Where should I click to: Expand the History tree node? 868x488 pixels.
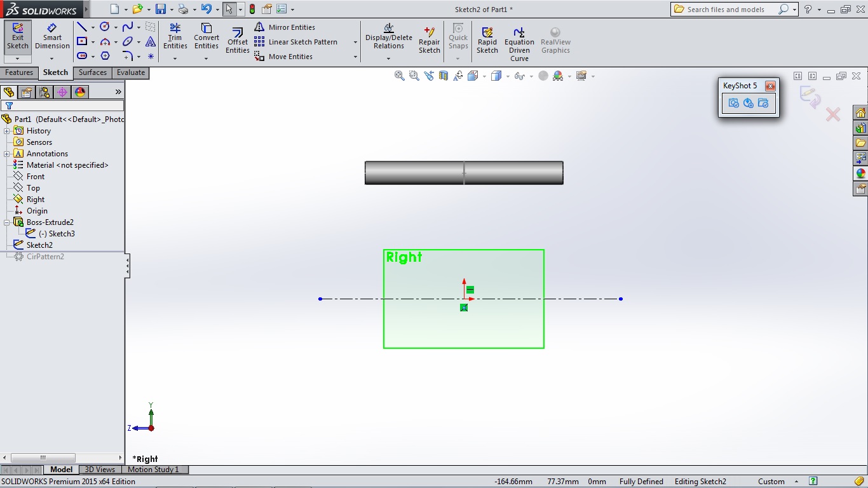(7, 131)
